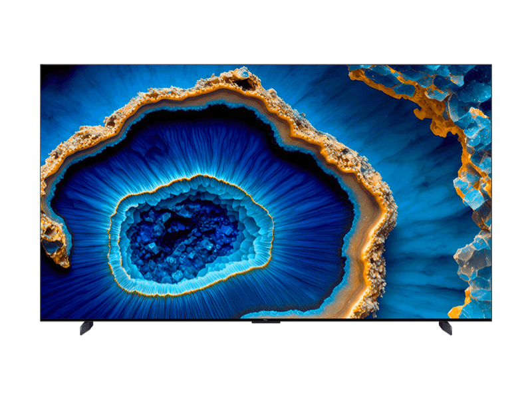
Task: Click the left TV stand foot
Action: pyautogui.click(x=86, y=328)
